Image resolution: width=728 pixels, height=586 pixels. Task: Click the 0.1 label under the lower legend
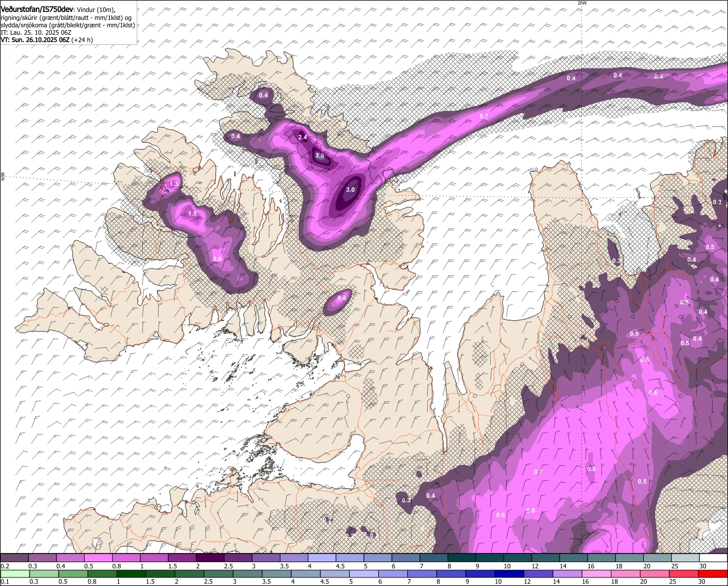coord(5,581)
